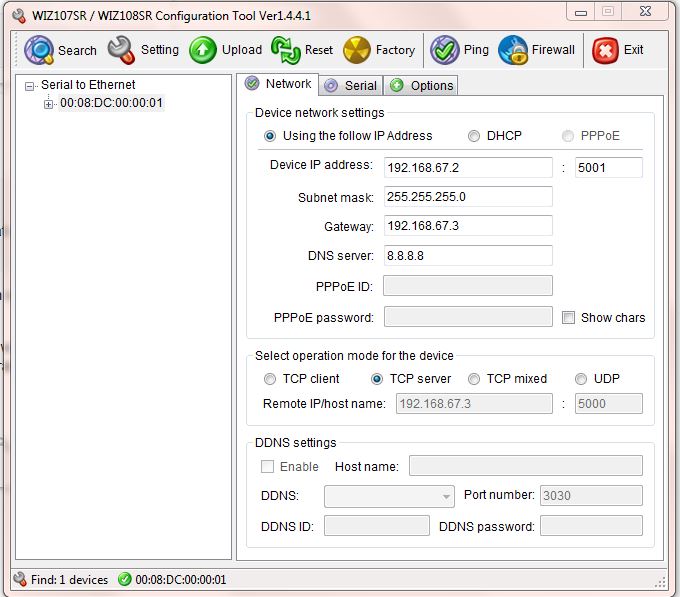Click the PPPoE password field

468,316
